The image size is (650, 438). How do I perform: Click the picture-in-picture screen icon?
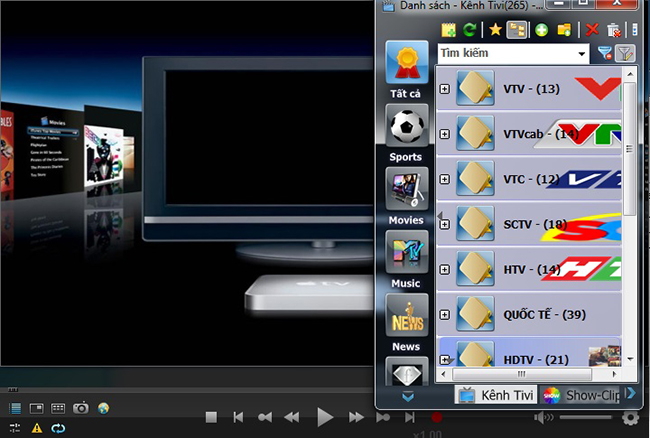point(36,409)
